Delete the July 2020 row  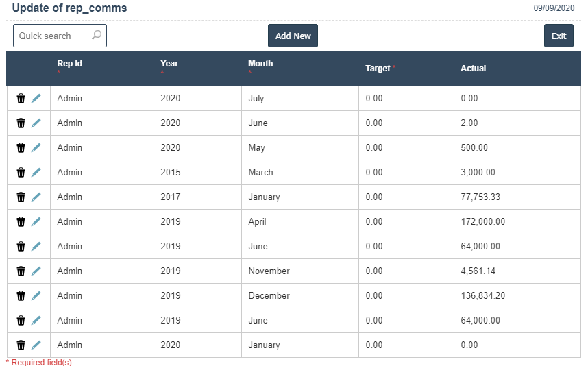[x=21, y=99]
